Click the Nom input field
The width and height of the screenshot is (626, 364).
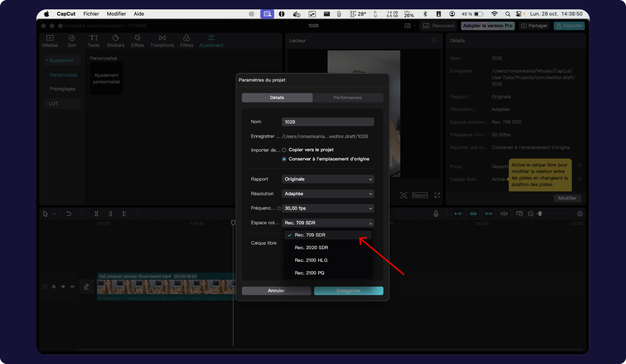coord(328,122)
